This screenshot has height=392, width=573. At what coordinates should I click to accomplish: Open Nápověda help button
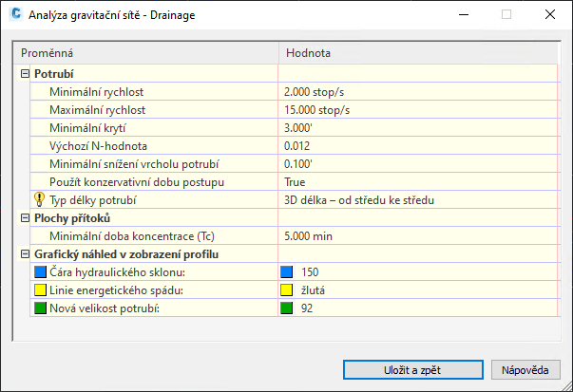525,368
